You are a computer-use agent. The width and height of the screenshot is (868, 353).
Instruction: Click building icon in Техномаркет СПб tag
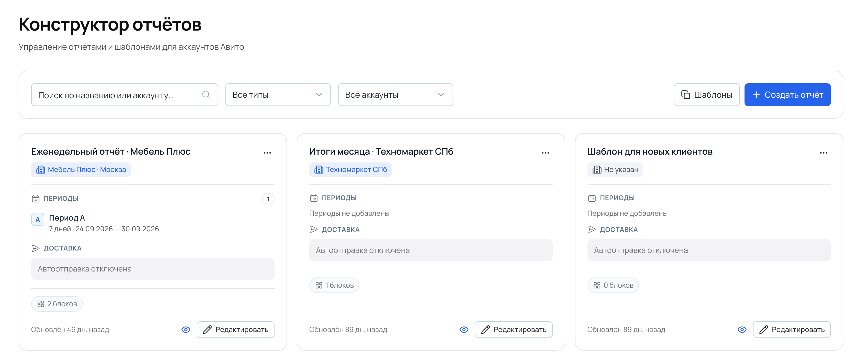pos(318,169)
